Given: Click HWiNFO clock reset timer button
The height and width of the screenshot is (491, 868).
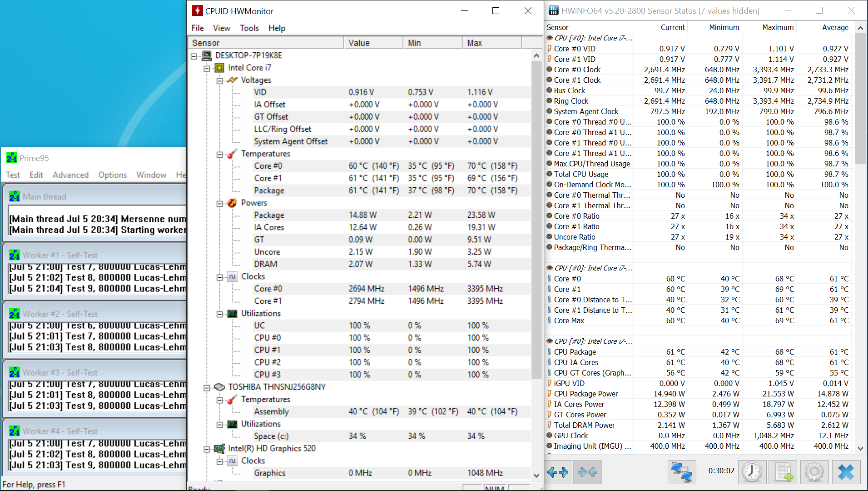Looking at the screenshot, I should pos(752,472).
